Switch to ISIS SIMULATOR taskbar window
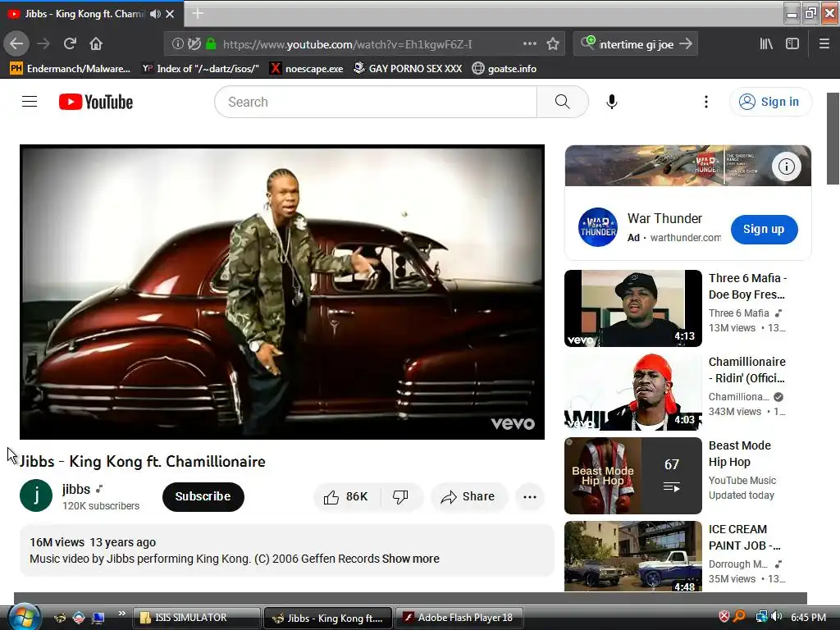The image size is (840, 630). click(197, 618)
